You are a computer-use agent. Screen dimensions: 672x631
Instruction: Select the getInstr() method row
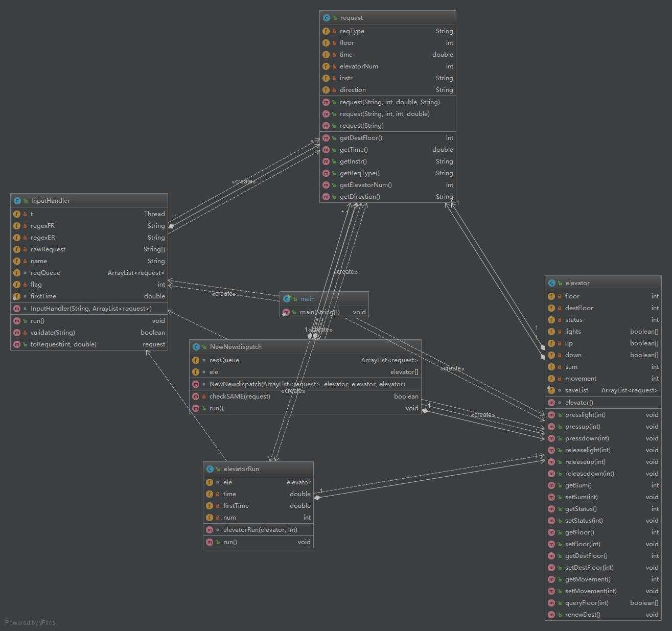388,161
